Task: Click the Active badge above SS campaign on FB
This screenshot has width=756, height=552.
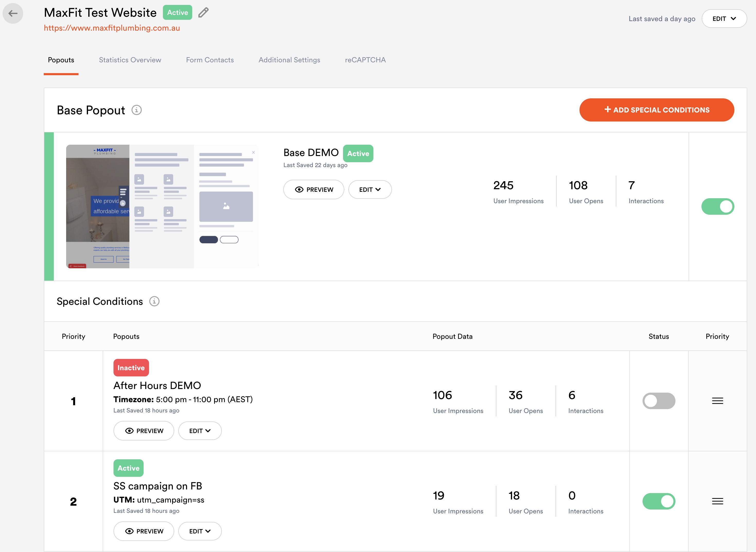Action: [128, 468]
